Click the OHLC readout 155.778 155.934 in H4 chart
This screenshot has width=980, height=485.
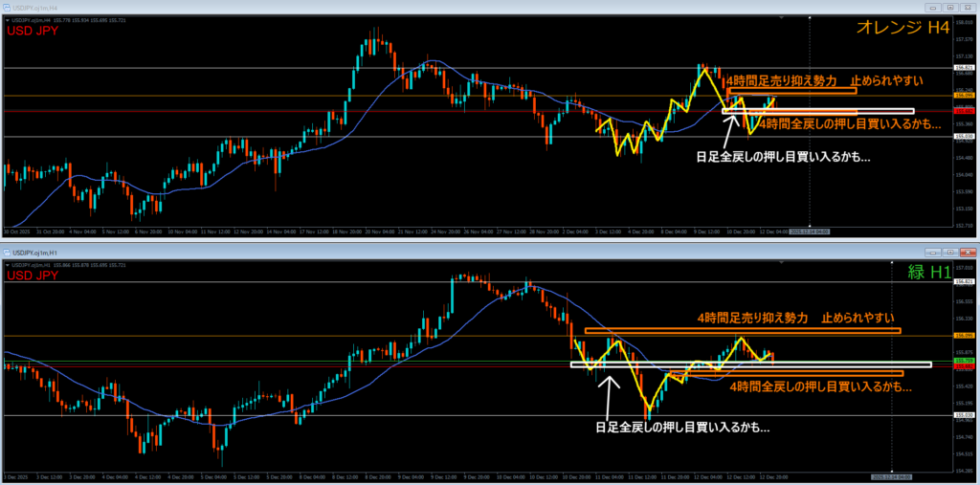[69, 21]
